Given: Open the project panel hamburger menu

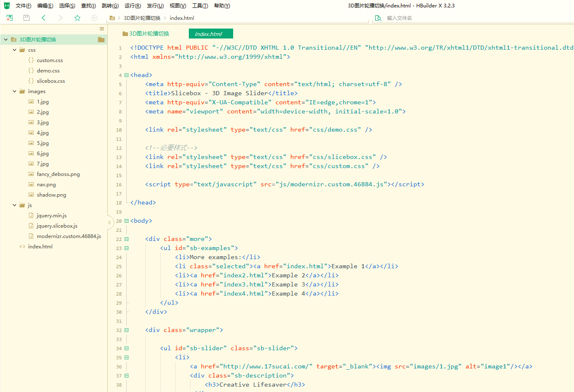Looking at the screenshot, I should point(102,29).
